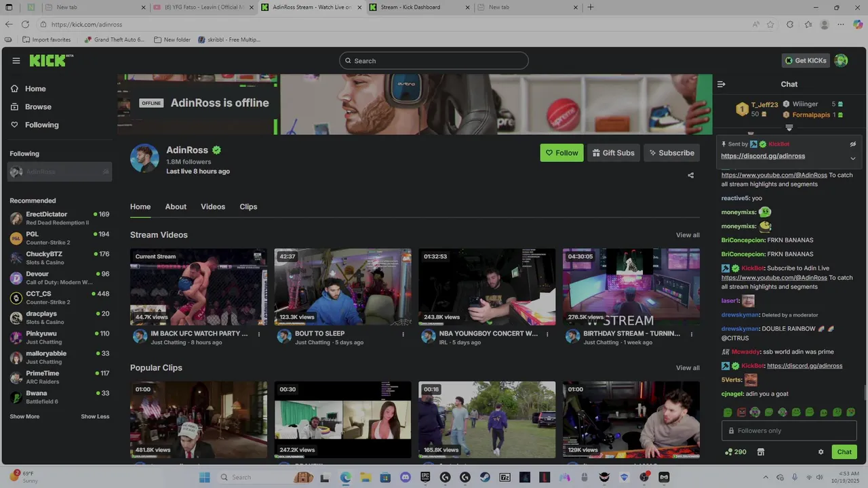Screen dimensions: 868x488
Task: Open Steam from the taskbar
Action: click(x=485, y=477)
